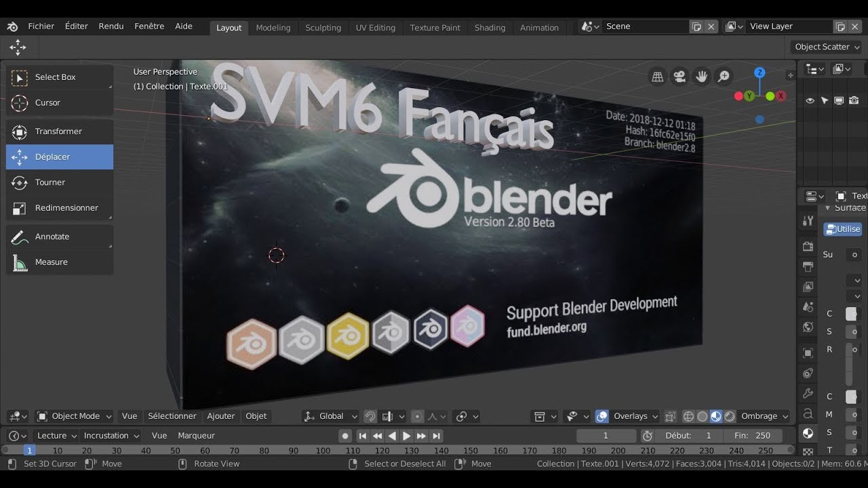Open the Éditer menu
This screenshot has height=488, width=868.
(x=77, y=26)
